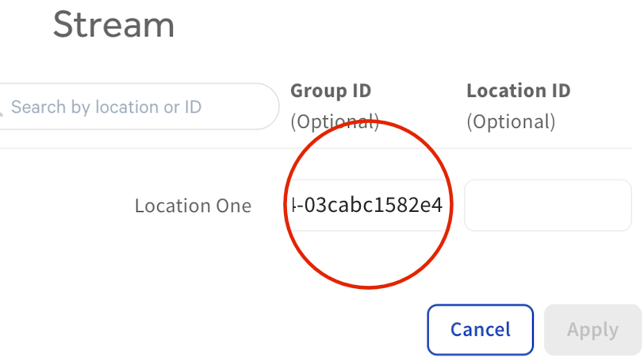This screenshot has width=644, height=362.
Task: Click the "Stream" dialog heading
Action: (x=113, y=25)
